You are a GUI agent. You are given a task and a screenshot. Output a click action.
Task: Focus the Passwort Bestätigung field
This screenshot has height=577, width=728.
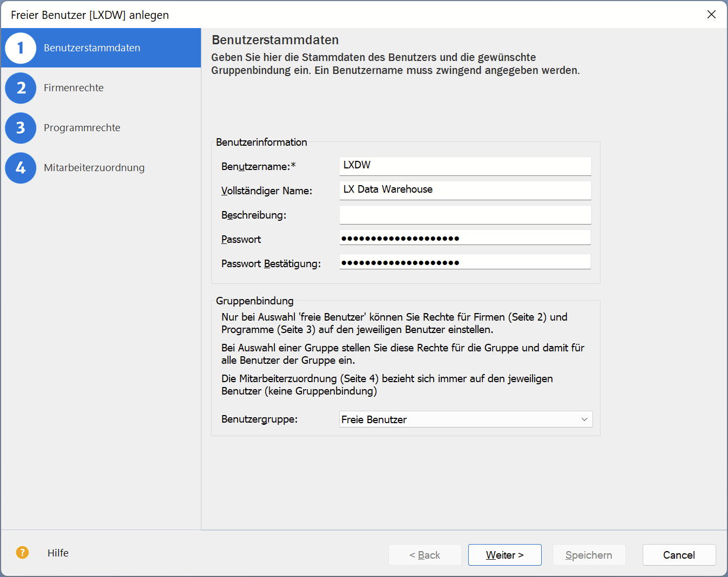465,262
